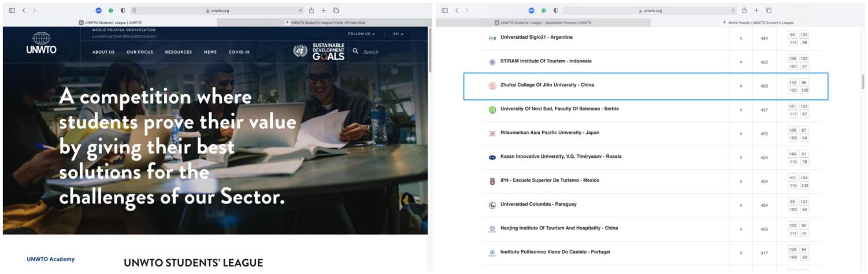Reload the page in right Safari window
Screen dimensions: 868x274
click(733, 10)
